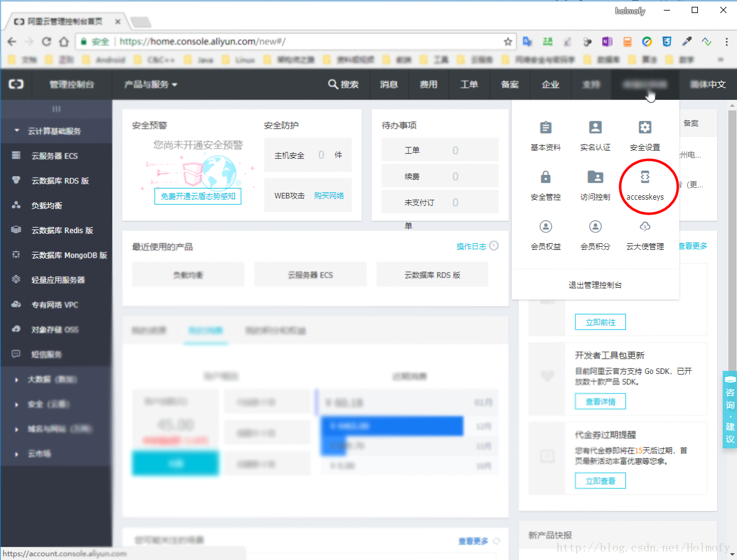Click 立即查看 under 代金券过期提醒
The width and height of the screenshot is (737, 560).
click(601, 481)
